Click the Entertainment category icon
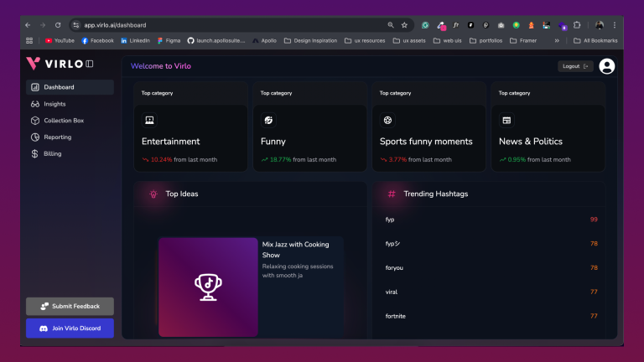This screenshot has width=644, height=362. point(150,120)
